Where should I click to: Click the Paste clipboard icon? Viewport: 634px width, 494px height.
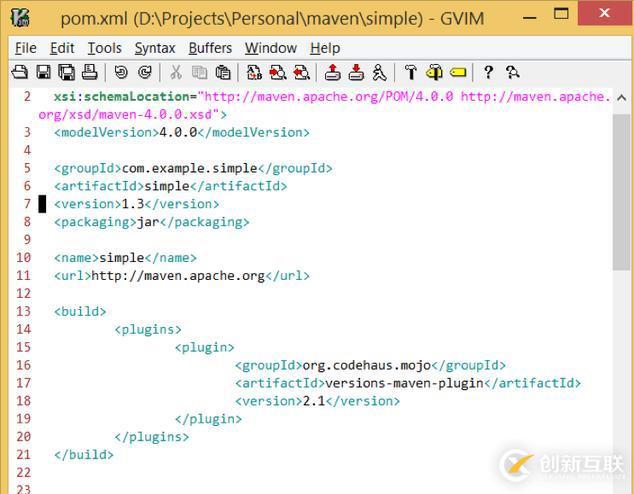[223, 72]
